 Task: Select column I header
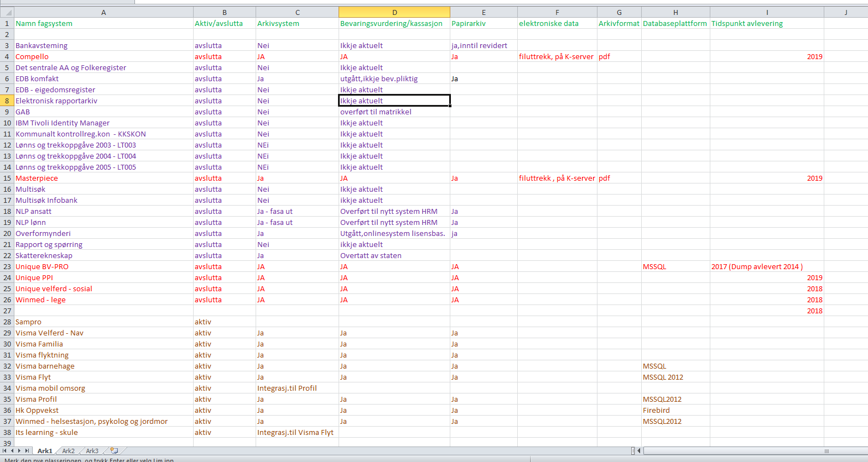pyautogui.click(x=767, y=12)
